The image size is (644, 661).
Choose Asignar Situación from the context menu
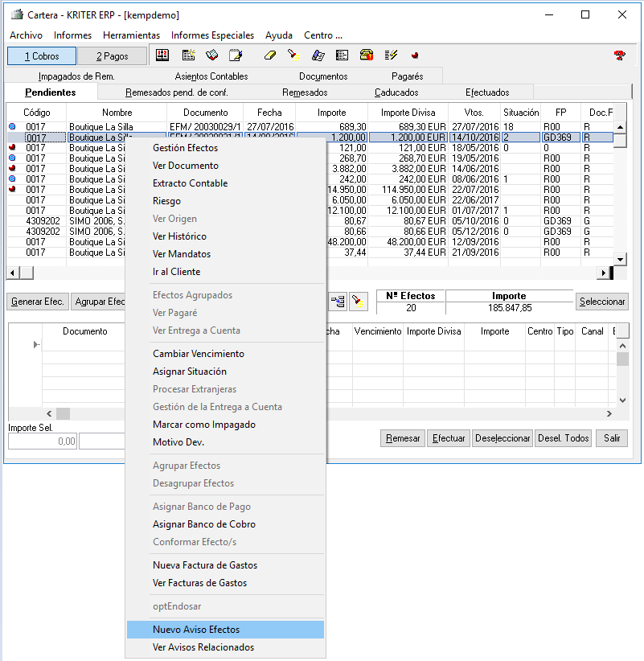click(225, 372)
